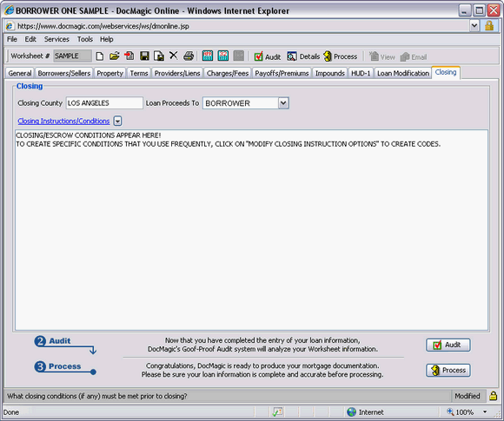Viewport: 504px width, 421px height.
Task: Expand the Loan Proceeds To dropdown
Action: (283, 103)
